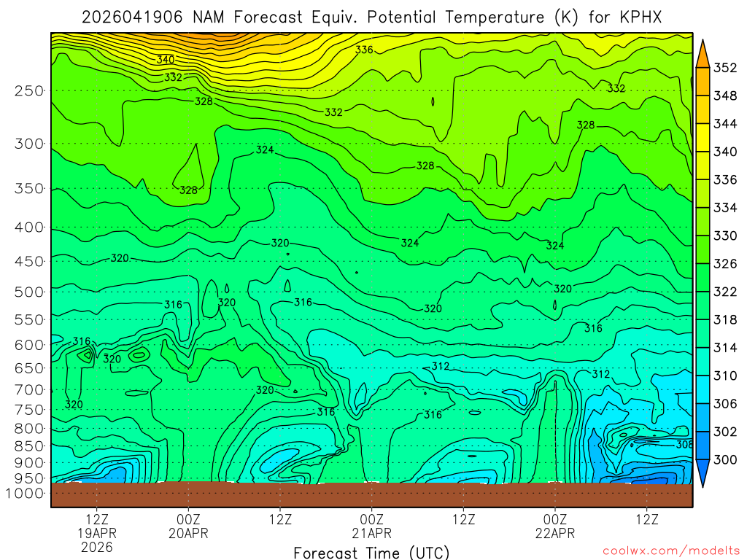Click the 'Forecast Time (UTC)' axis title
This screenshot has width=747, height=560.
(371, 553)
